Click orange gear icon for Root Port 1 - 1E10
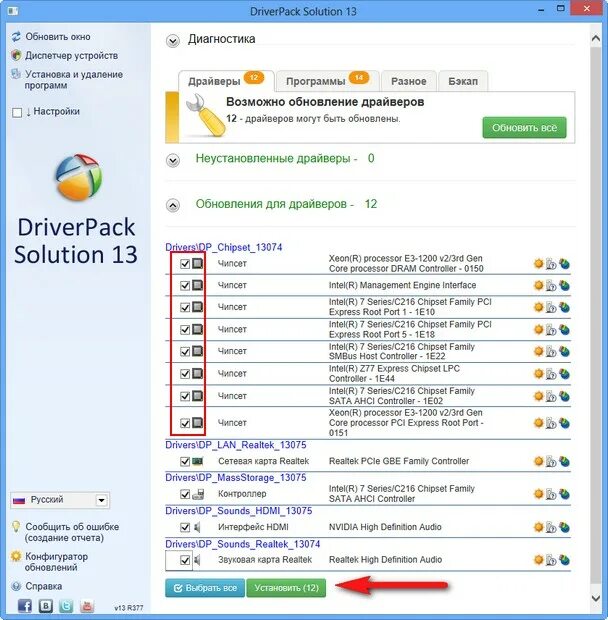Viewport: 608px width, 620px height. [x=538, y=307]
